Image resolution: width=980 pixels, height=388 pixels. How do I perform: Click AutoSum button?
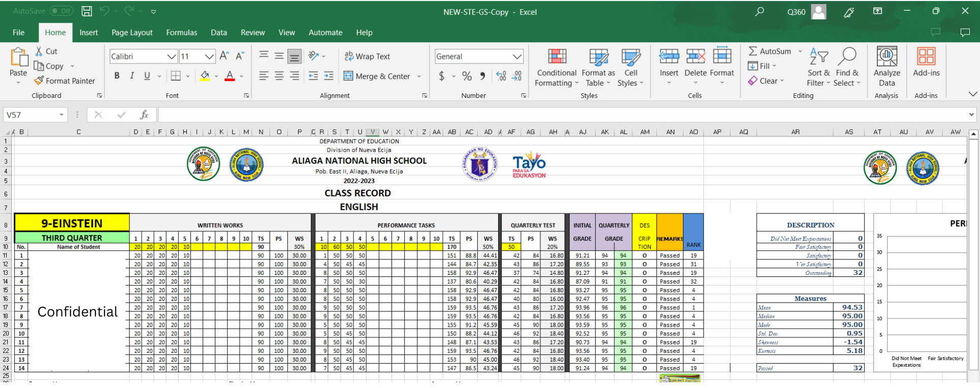[770, 51]
